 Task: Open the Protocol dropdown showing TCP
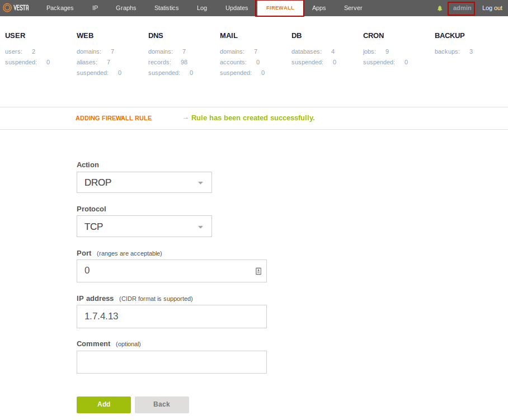144,226
